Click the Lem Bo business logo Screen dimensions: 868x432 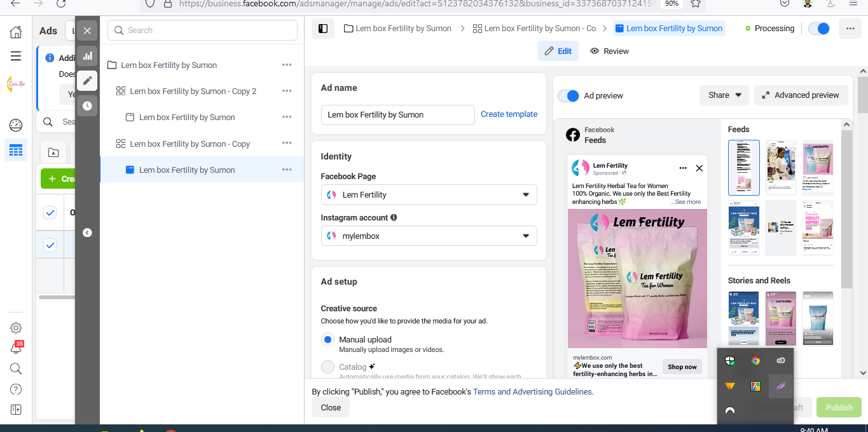point(16,84)
